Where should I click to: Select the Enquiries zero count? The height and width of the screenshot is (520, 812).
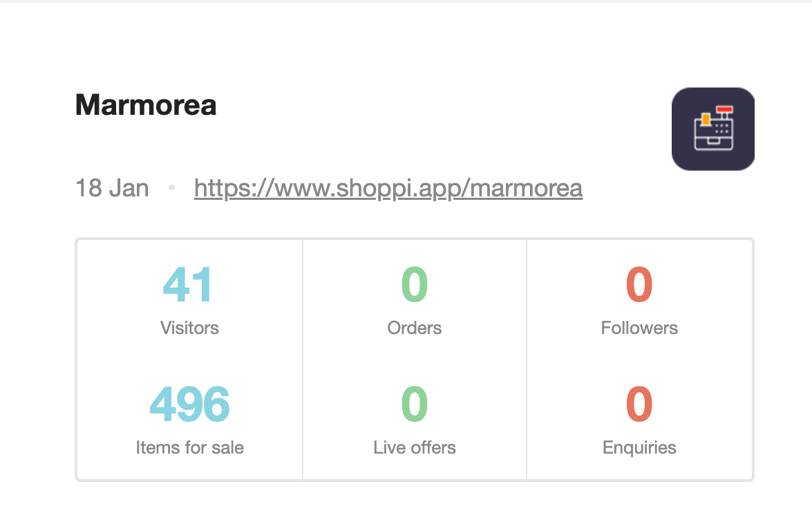click(639, 404)
